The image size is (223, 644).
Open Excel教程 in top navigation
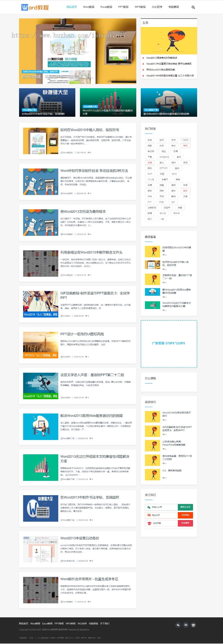106,7
